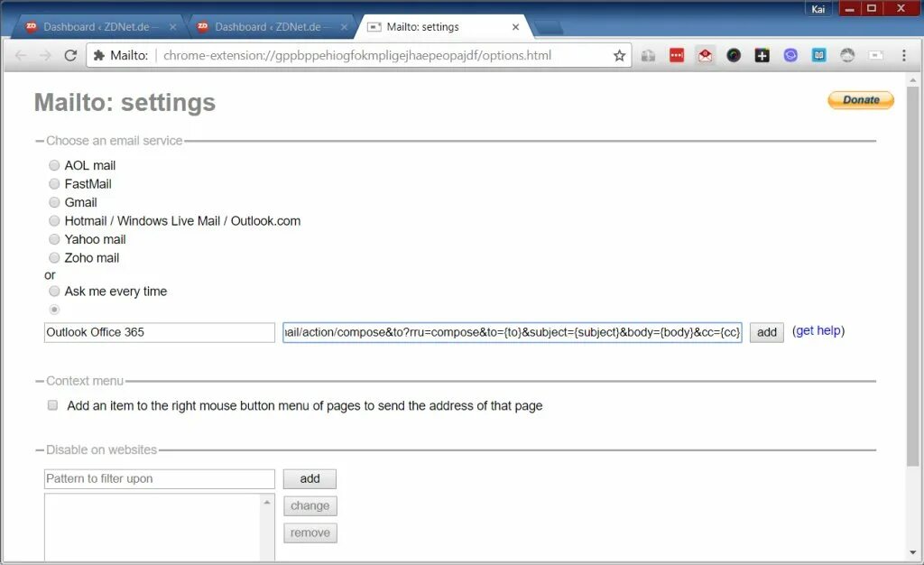
Task: Click the page scrollbar down arrow
Action: [x=913, y=552]
